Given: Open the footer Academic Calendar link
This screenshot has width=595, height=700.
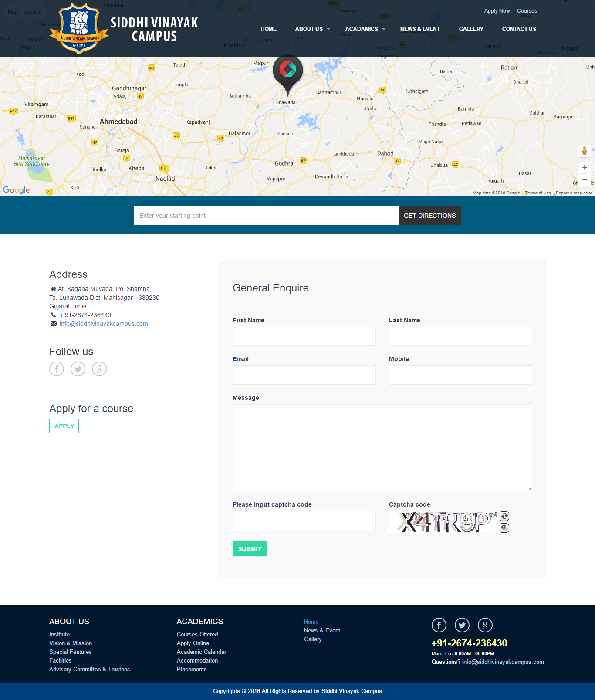Looking at the screenshot, I should click(202, 652).
